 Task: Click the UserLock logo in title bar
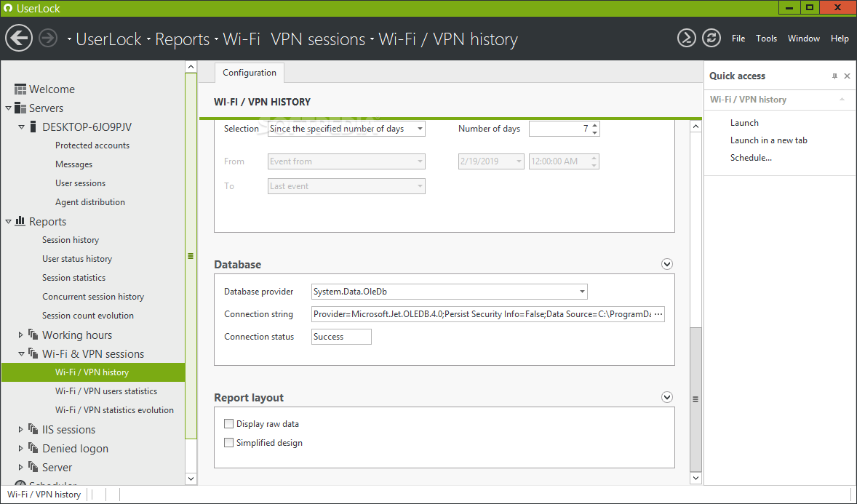[8, 8]
